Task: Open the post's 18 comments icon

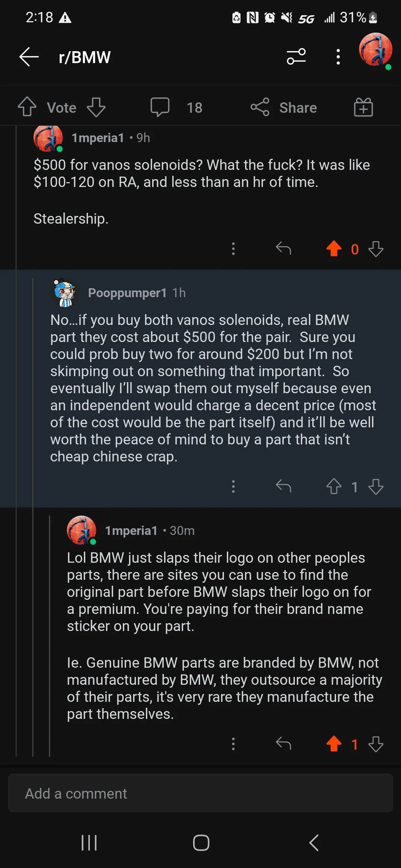Action: [160, 107]
